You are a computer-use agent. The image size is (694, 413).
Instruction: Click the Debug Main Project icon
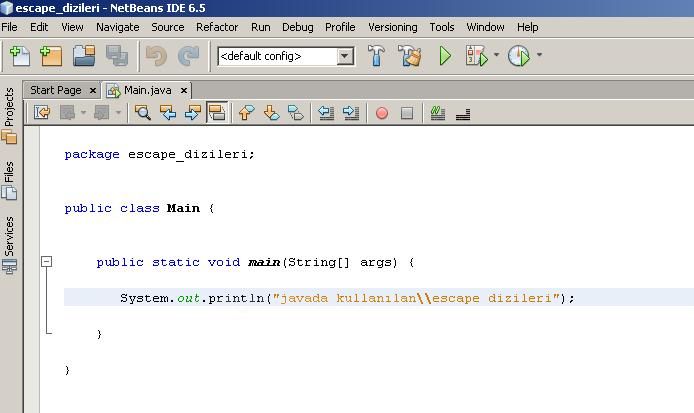[476, 56]
